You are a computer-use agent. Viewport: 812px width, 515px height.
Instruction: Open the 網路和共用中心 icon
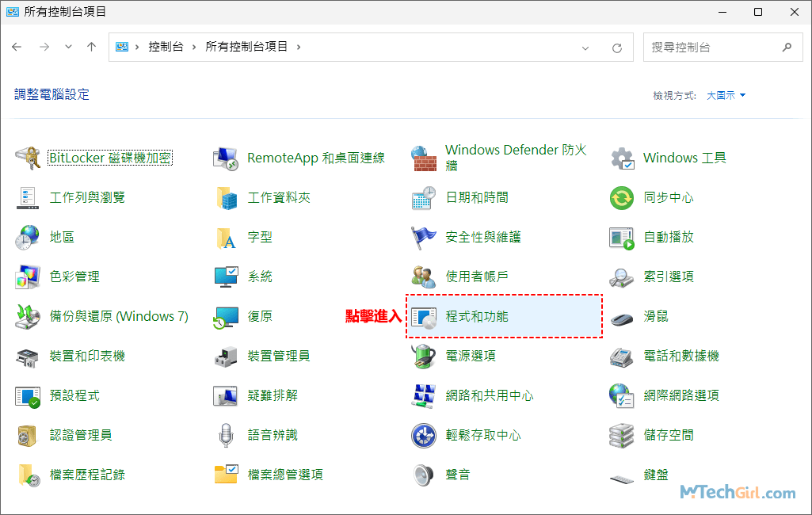point(424,395)
